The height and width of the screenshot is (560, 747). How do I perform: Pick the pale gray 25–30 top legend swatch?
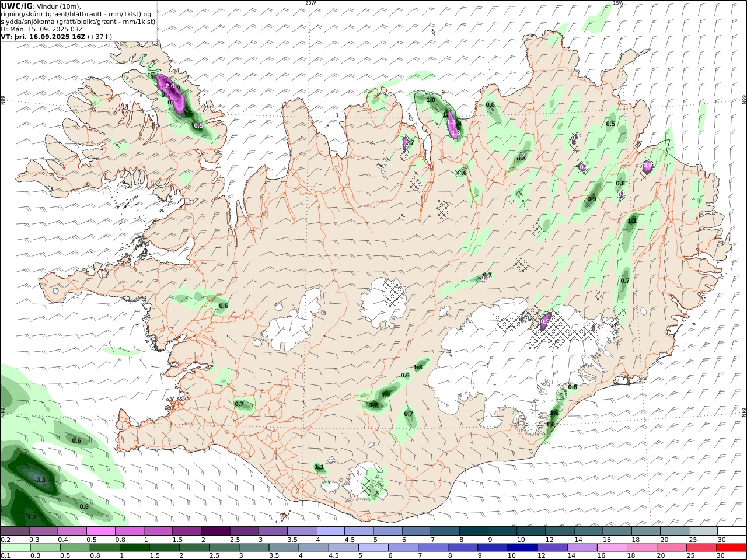coord(703,531)
